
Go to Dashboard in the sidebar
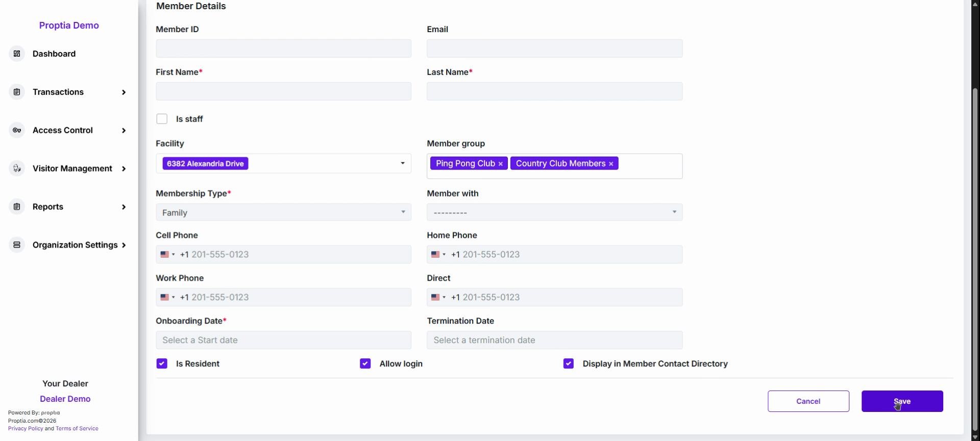(x=54, y=54)
